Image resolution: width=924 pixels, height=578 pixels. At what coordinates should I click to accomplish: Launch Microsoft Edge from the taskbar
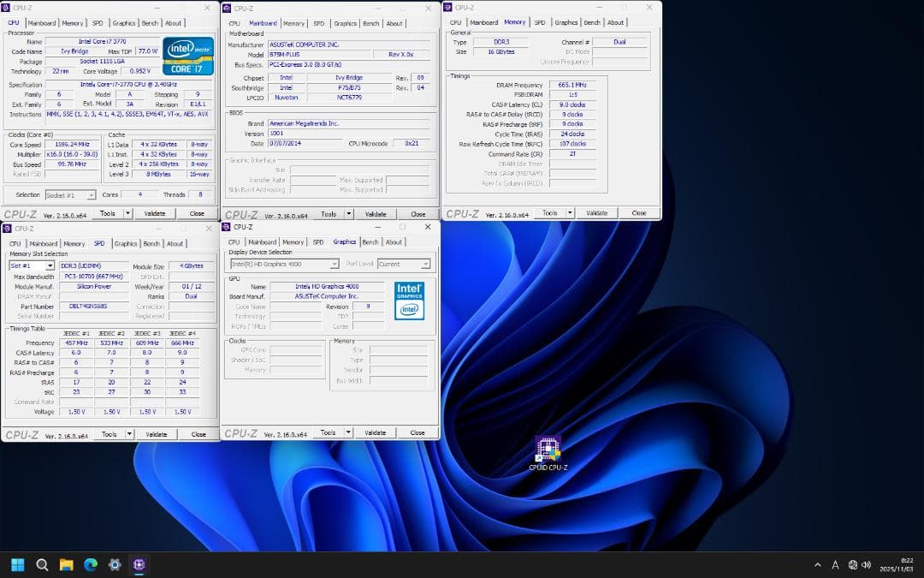point(89,565)
